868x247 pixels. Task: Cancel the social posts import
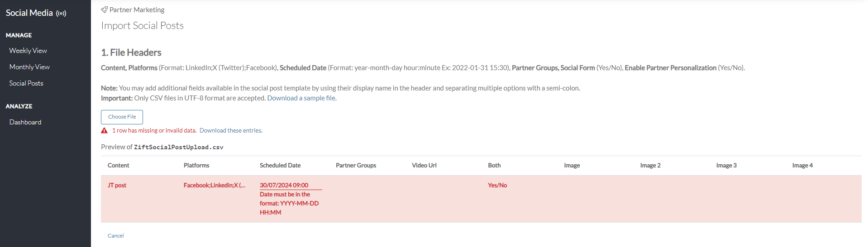pos(116,236)
